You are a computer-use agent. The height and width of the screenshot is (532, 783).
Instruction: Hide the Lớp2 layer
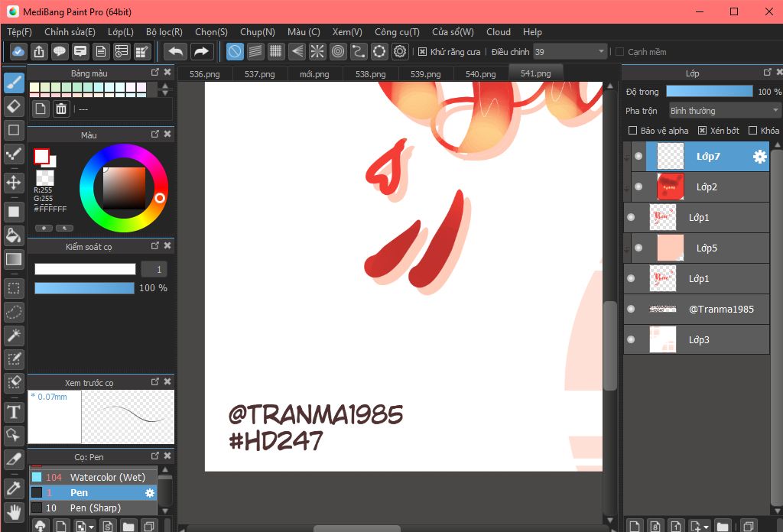638,187
